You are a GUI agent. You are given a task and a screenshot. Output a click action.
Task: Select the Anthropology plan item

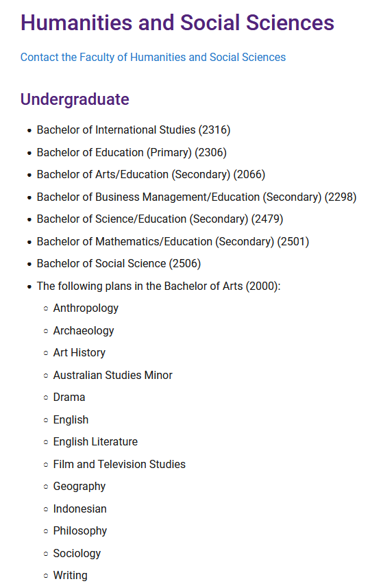click(x=86, y=308)
